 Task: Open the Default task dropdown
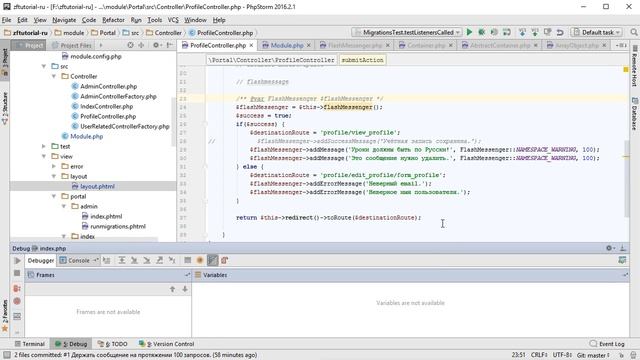click(596, 32)
